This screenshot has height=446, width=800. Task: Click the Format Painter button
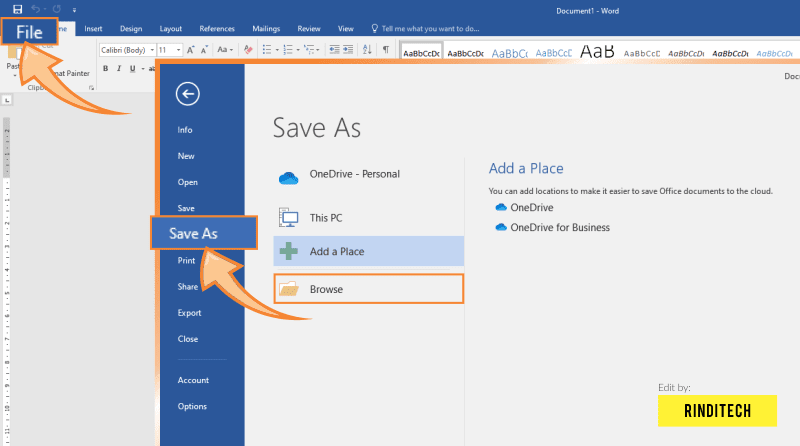click(x=71, y=73)
